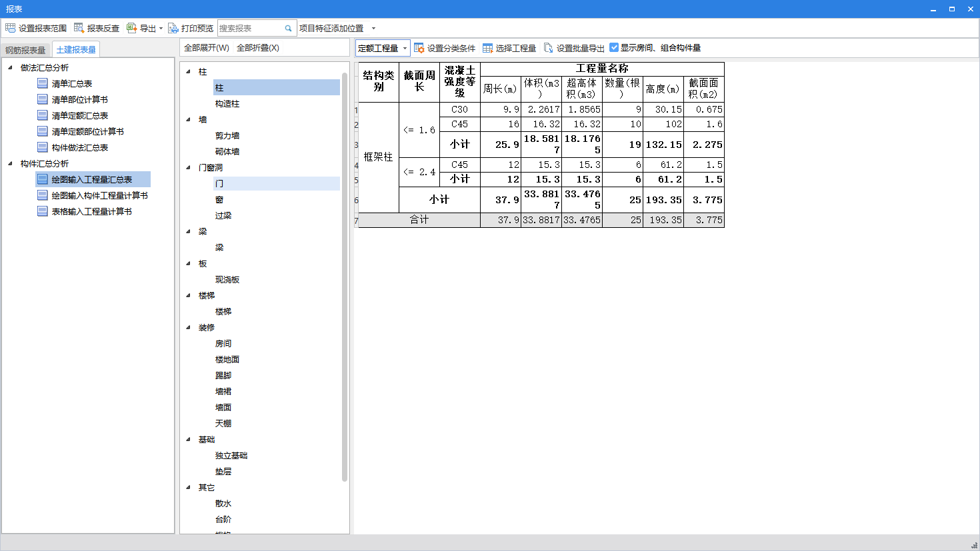Image resolution: width=980 pixels, height=551 pixels.
Task: Click 全部展开(W) button
Action: click(207, 48)
